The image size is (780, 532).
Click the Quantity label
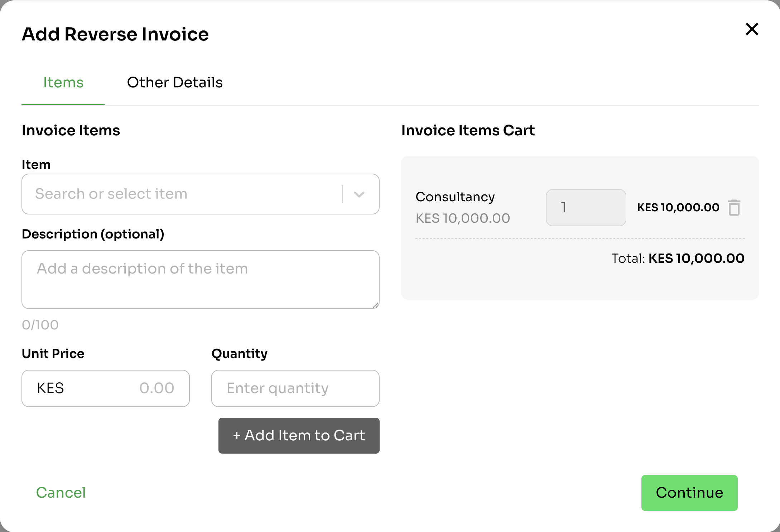[239, 354]
